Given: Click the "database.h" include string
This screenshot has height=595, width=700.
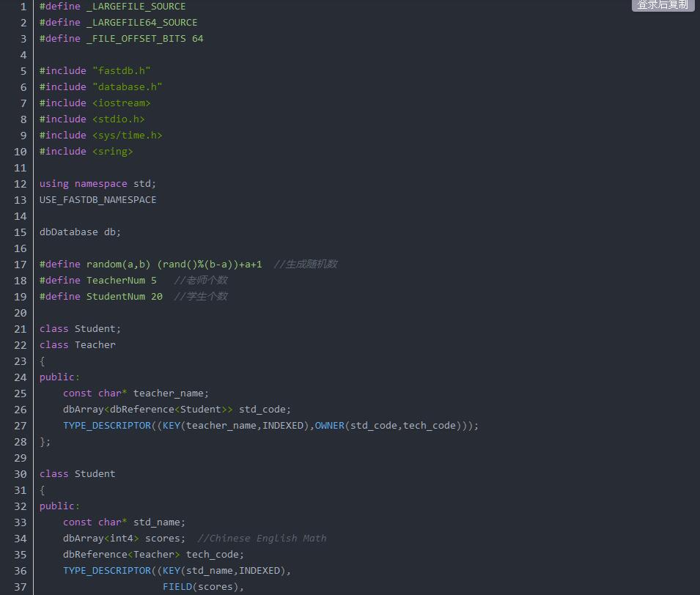Looking at the screenshot, I should (x=127, y=87).
